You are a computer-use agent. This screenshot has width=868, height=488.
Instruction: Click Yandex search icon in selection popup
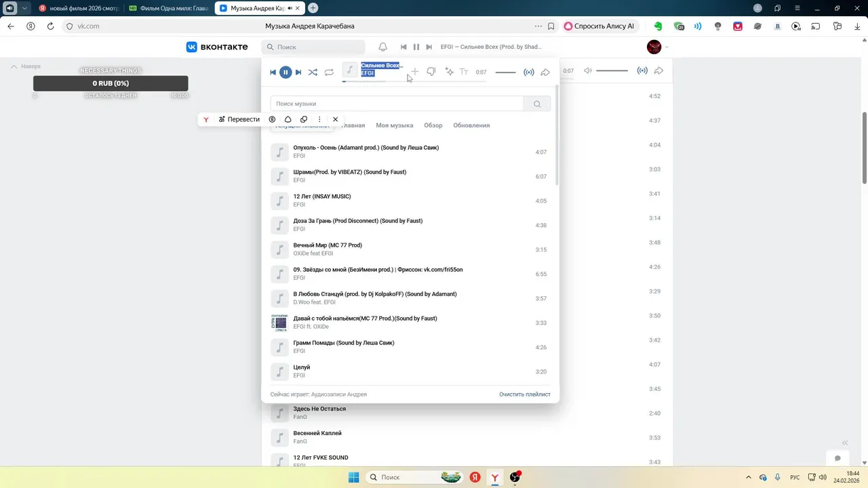[x=272, y=119]
